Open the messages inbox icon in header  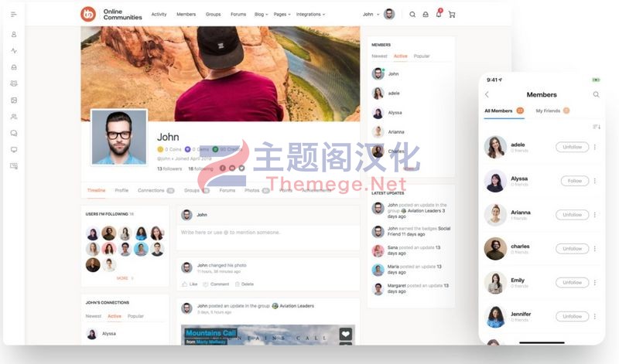click(x=426, y=15)
